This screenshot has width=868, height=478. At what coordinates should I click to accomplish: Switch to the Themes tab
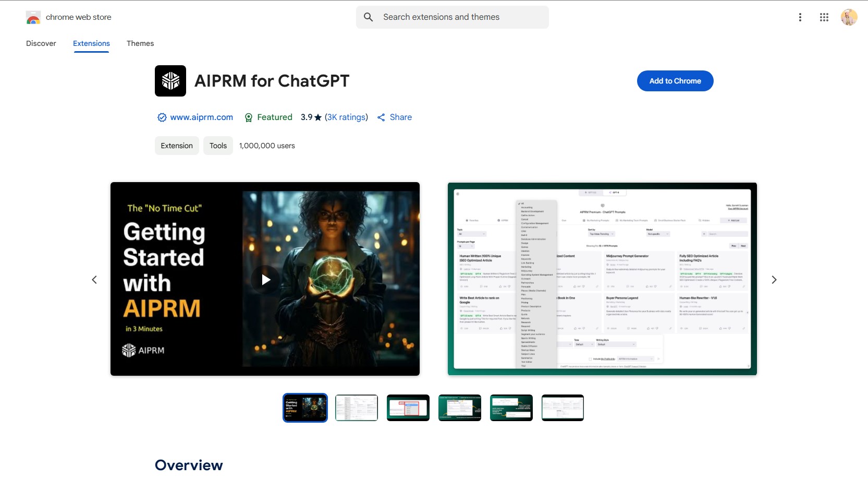click(x=140, y=43)
